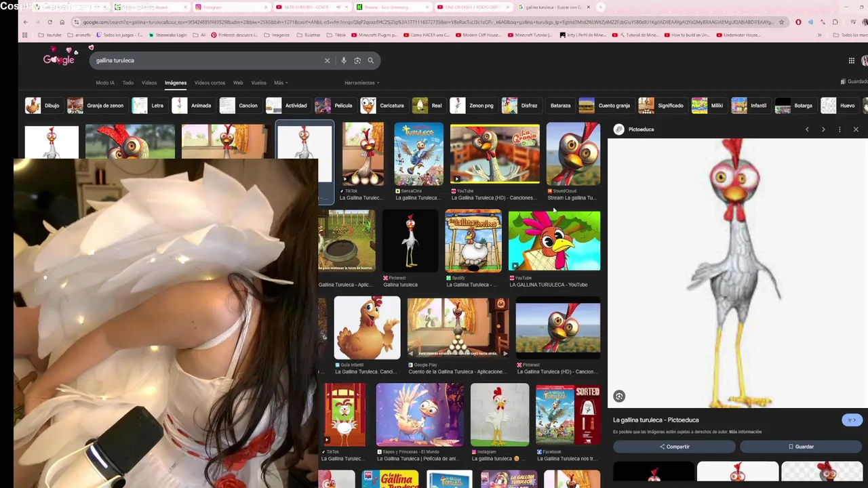Click the magnifier search icon
Image resolution: width=868 pixels, height=488 pixels.
pos(371,60)
